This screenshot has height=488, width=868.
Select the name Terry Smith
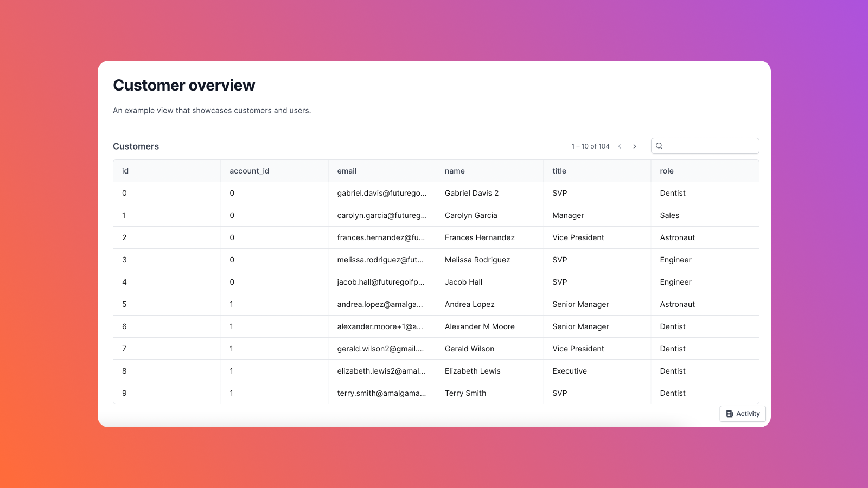pos(465,393)
